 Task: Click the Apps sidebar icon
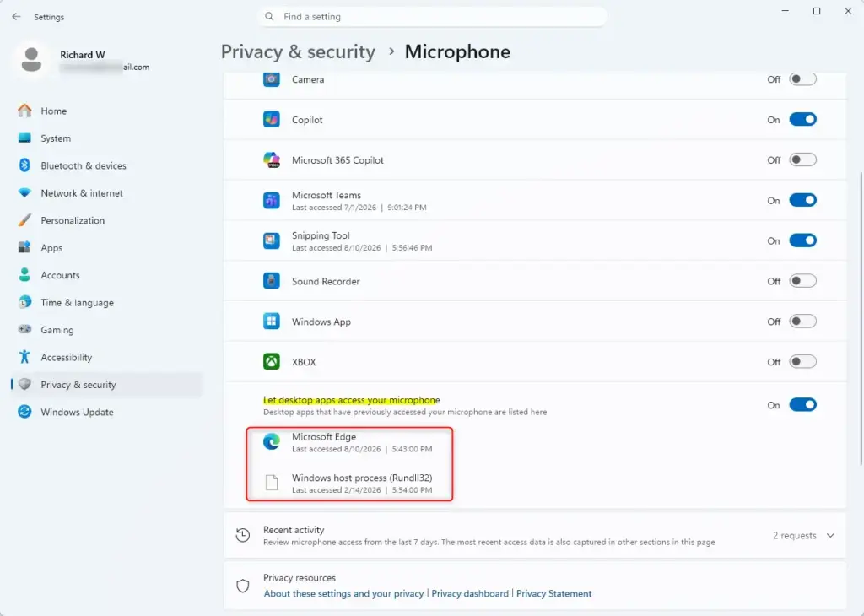coord(24,247)
